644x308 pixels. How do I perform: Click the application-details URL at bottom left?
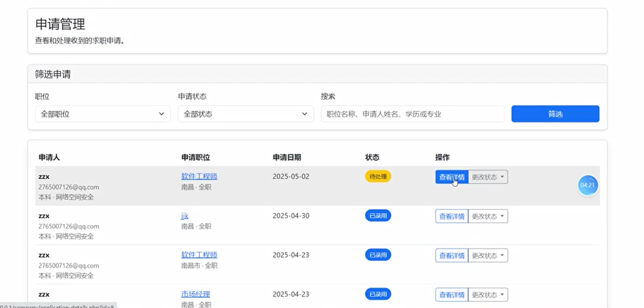[56, 306]
